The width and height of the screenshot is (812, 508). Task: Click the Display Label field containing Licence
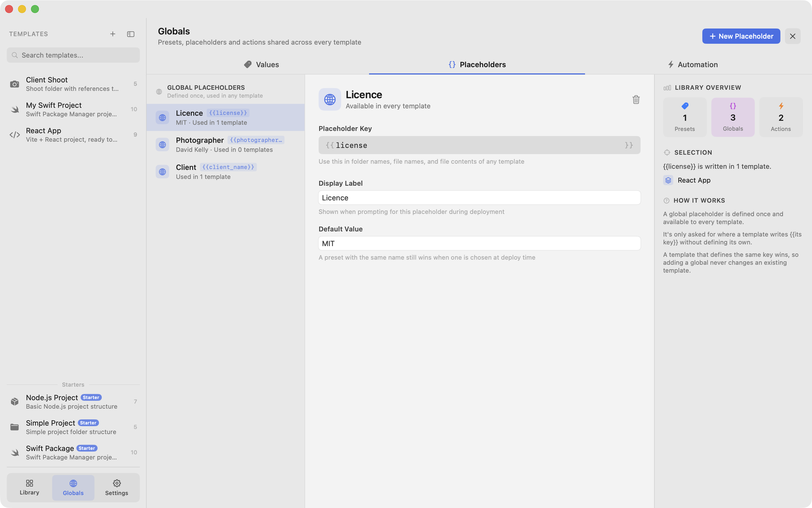[480, 198]
